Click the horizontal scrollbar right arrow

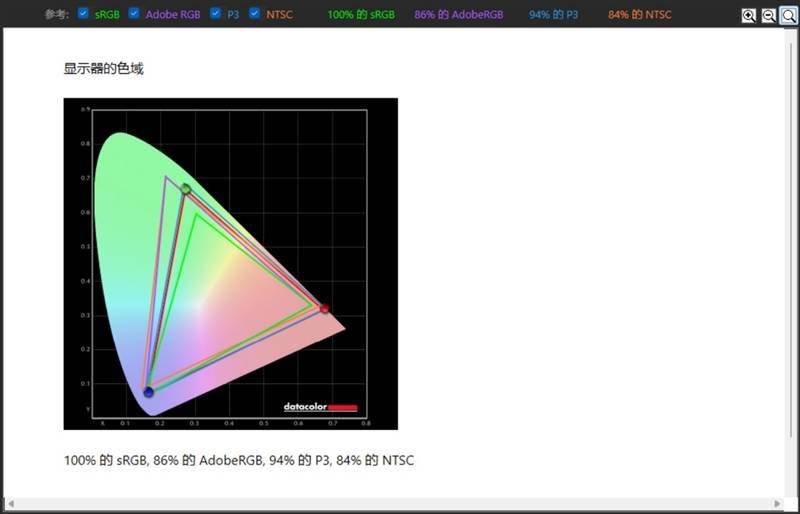(x=778, y=504)
